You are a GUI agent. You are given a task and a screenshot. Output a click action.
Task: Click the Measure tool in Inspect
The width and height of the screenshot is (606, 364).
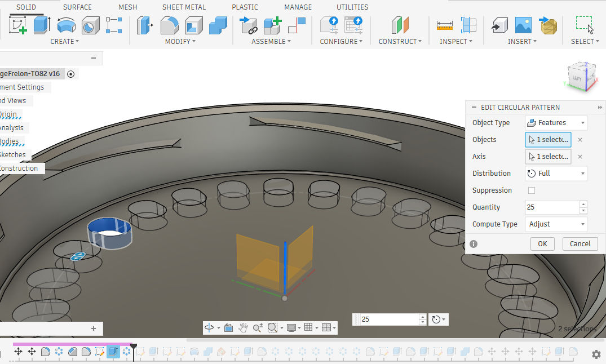coord(445,25)
